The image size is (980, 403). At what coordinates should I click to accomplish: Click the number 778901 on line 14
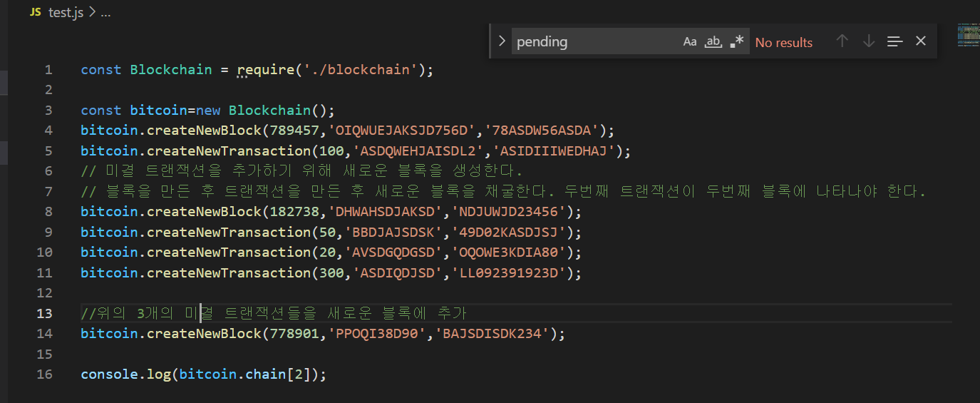294,334
